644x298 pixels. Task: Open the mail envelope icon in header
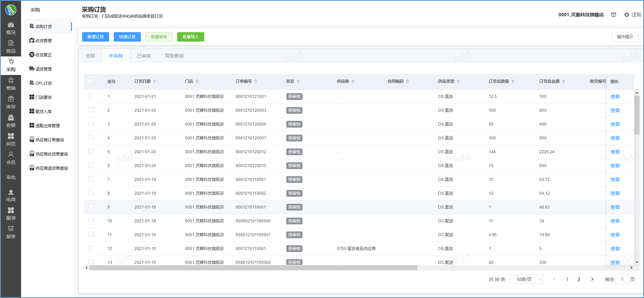point(614,15)
